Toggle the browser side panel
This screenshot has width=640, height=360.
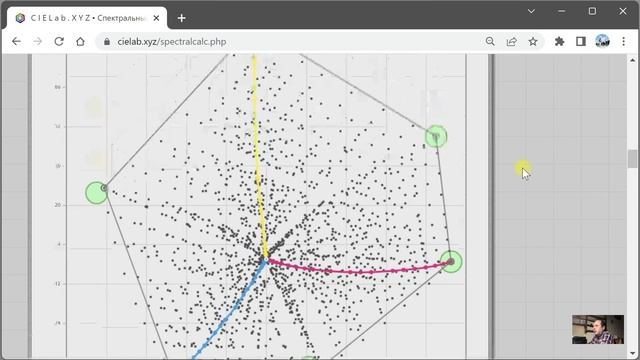pyautogui.click(x=581, y=41)
